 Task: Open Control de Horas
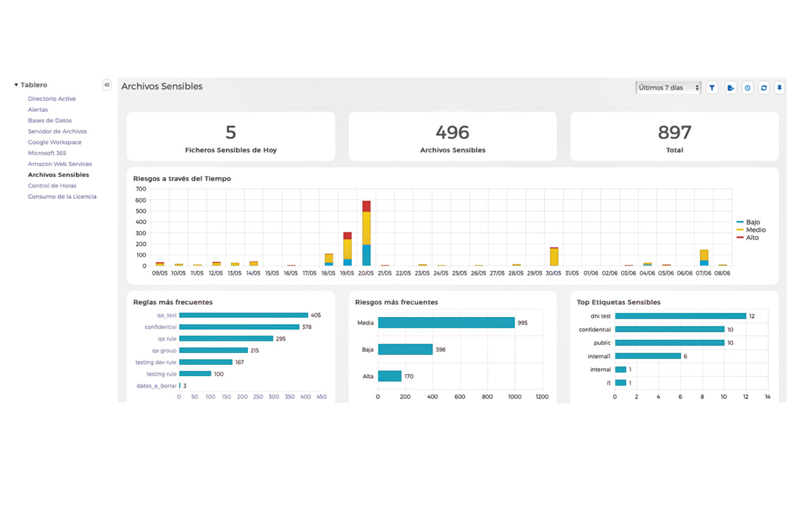click(52, 186)
